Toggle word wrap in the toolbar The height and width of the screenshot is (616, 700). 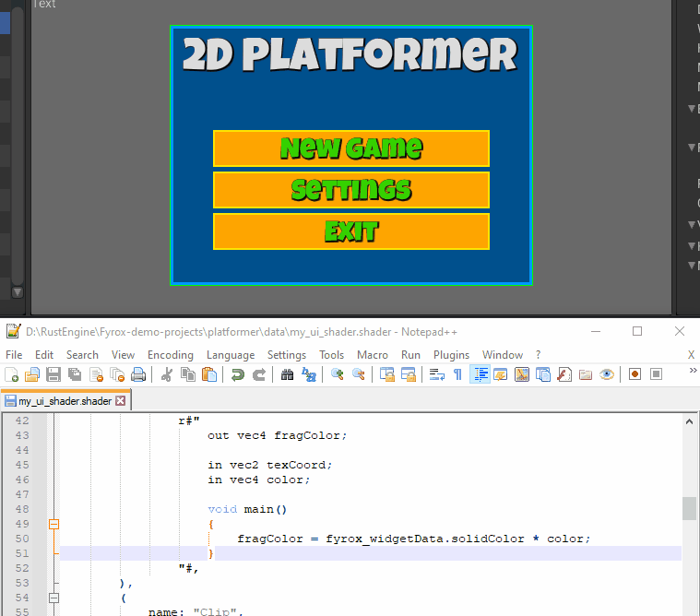(436, 374)
